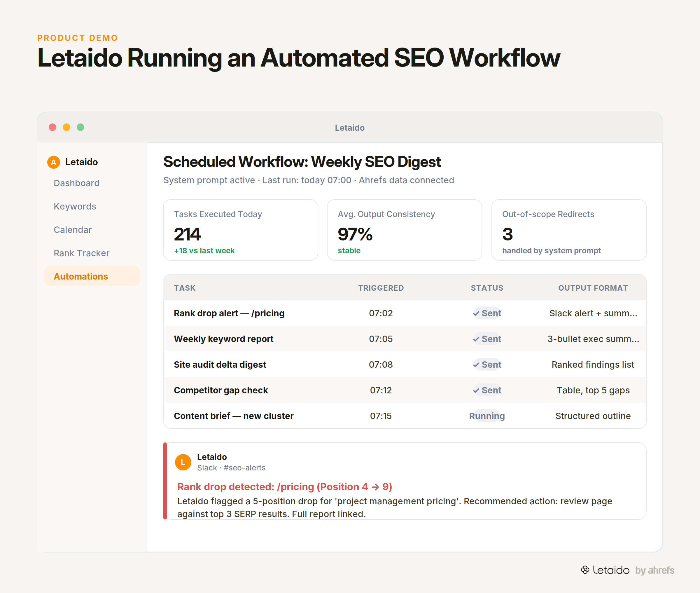Click the Out-of-scope Redirects card
This screenshot has width=700, height=593.
[x=569, y=230]
